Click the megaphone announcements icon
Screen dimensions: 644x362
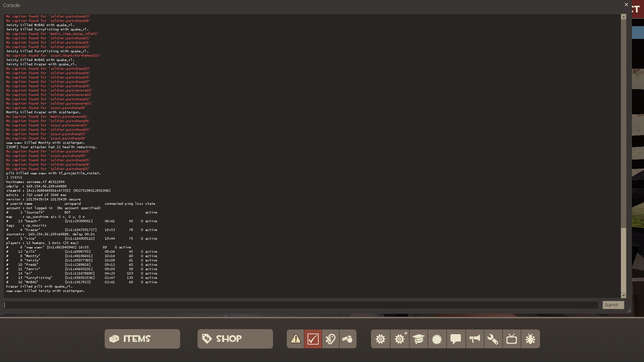474,339
